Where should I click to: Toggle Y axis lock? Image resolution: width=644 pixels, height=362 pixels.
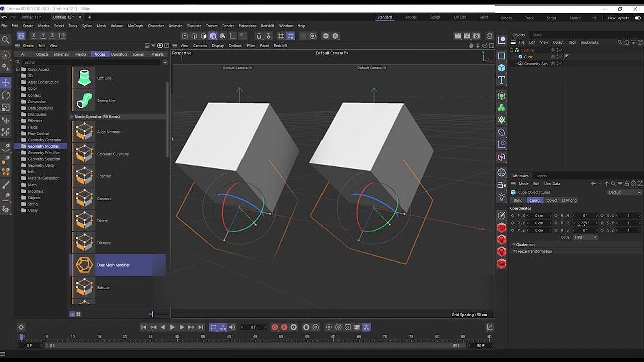[x=43, y=36]
